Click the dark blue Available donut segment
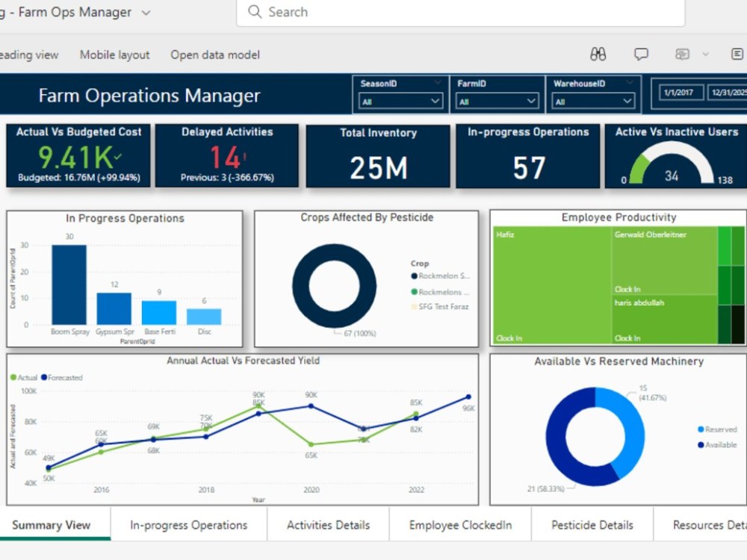Screen dimensions: 747x560 tap(558, 445)
